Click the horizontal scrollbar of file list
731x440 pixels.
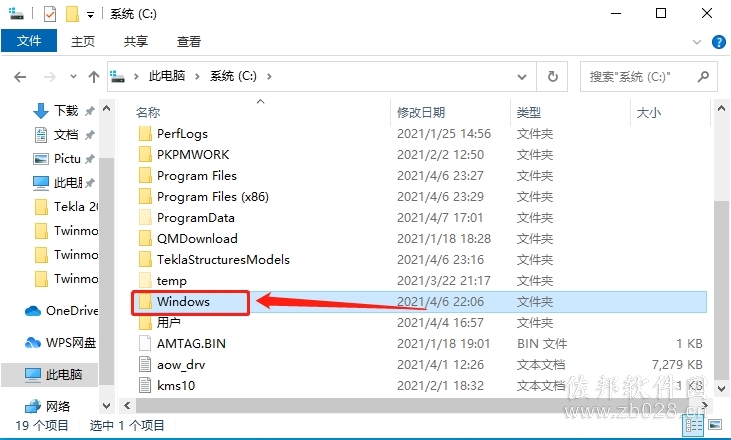click(x=415, y=405)
